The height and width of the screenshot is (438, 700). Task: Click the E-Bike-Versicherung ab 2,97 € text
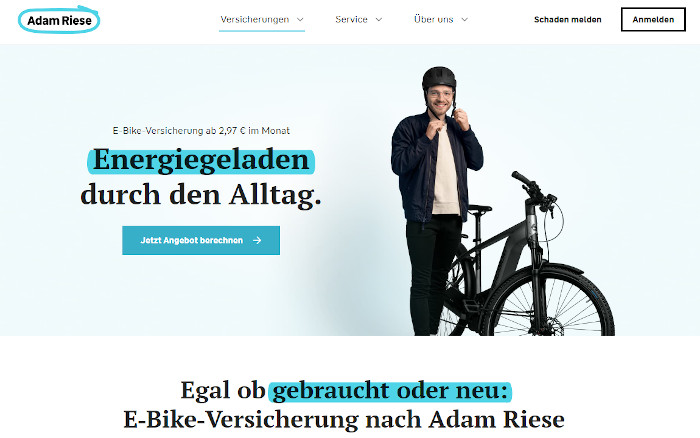(201, 131)
